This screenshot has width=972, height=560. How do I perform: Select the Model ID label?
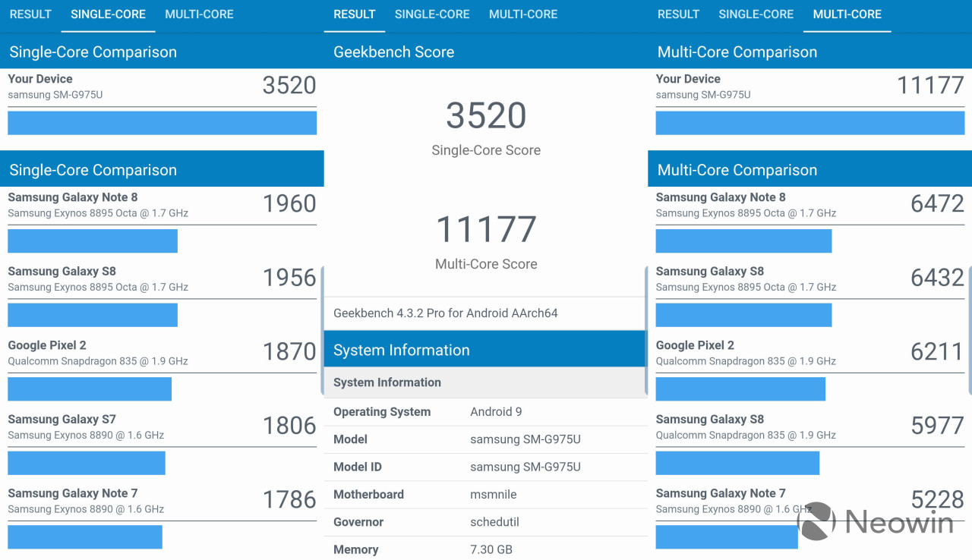(x=358, y=467)
